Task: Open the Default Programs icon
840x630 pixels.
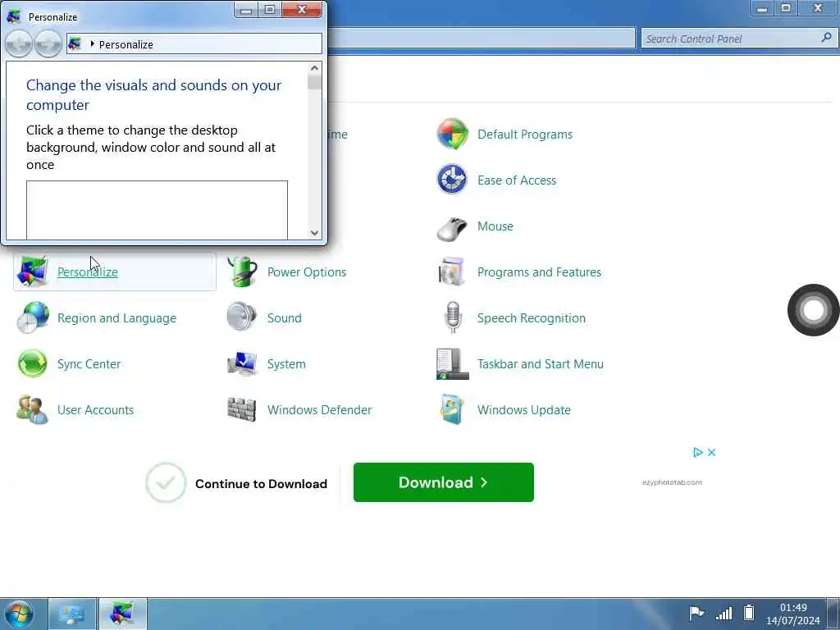Action: tap(453, 134)
